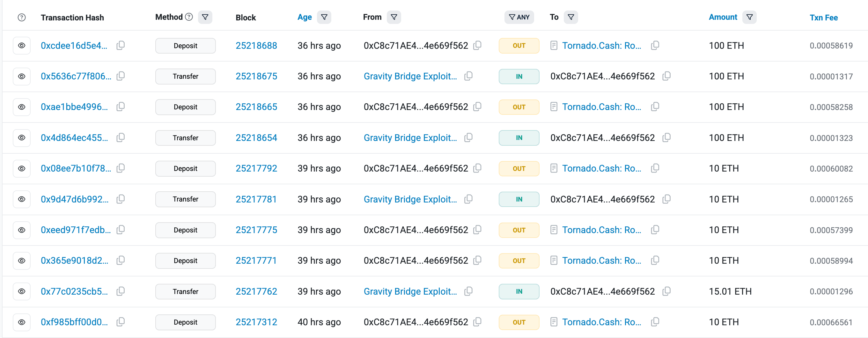Open the From column filter
868x338 pixels.
[x=394, y=17]
